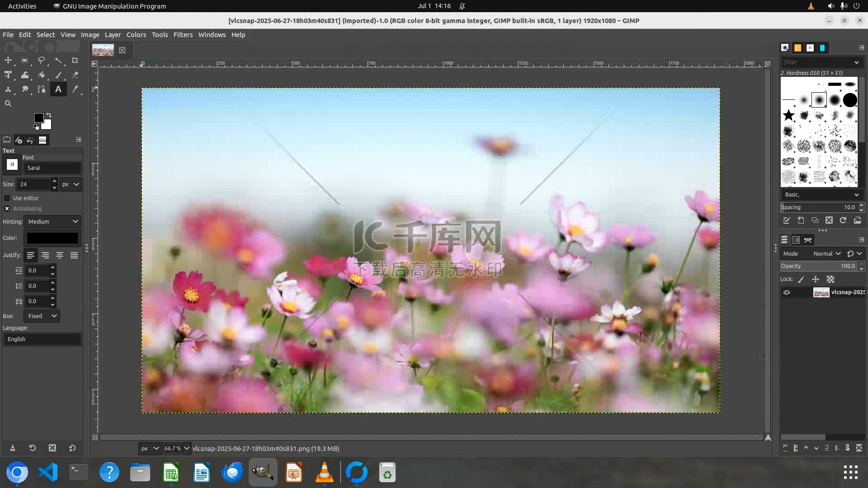Click the Font name field showing Sarai
This screenshot has width=868, height=488.
(x=52, y=168)
